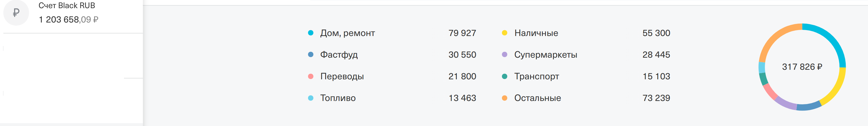
Task: Select the blue Фастфуд legend dot
Action: pyautogui.click(x=311, y=55)
